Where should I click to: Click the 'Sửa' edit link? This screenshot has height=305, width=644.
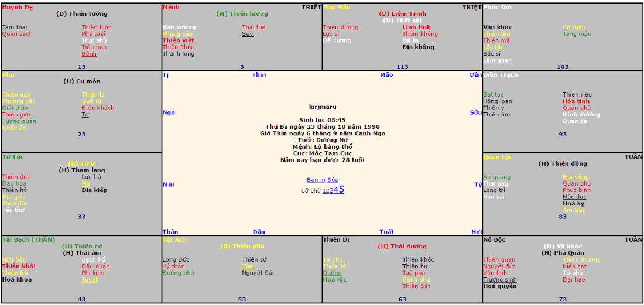coord(333,180)
